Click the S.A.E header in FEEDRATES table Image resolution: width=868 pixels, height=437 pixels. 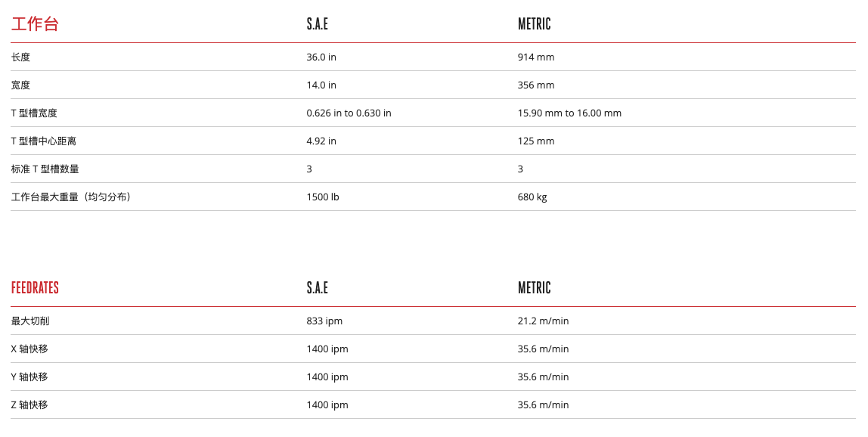(318, 288)
